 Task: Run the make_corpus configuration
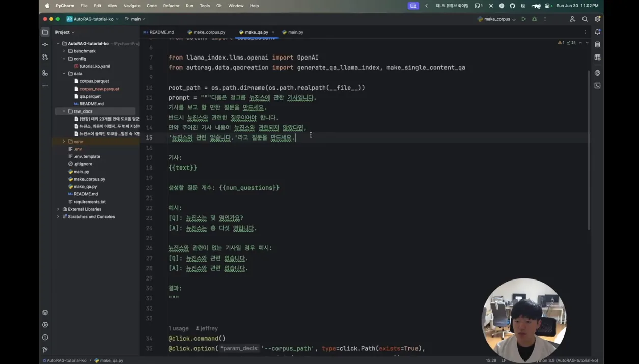523,19
